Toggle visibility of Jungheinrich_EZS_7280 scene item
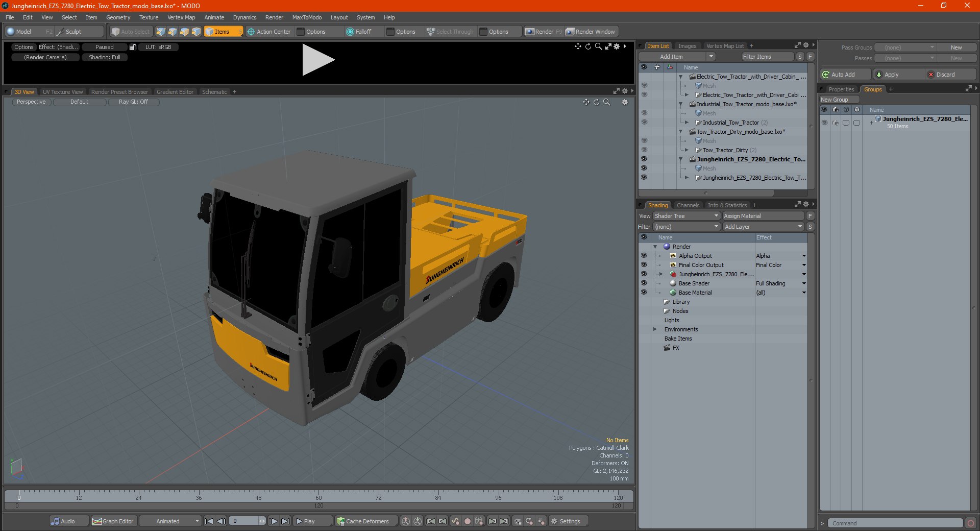This screenshot has width=980, height=531. click(644, 159)
